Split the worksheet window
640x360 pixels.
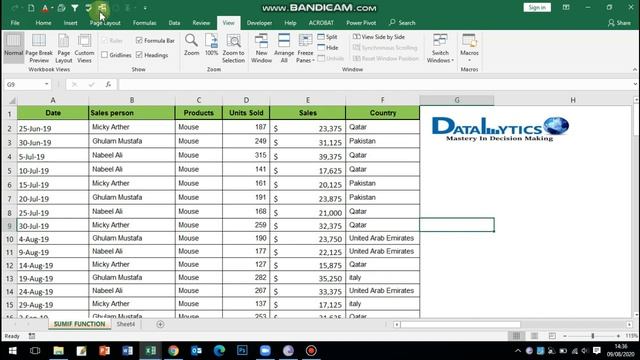[327, 37]
